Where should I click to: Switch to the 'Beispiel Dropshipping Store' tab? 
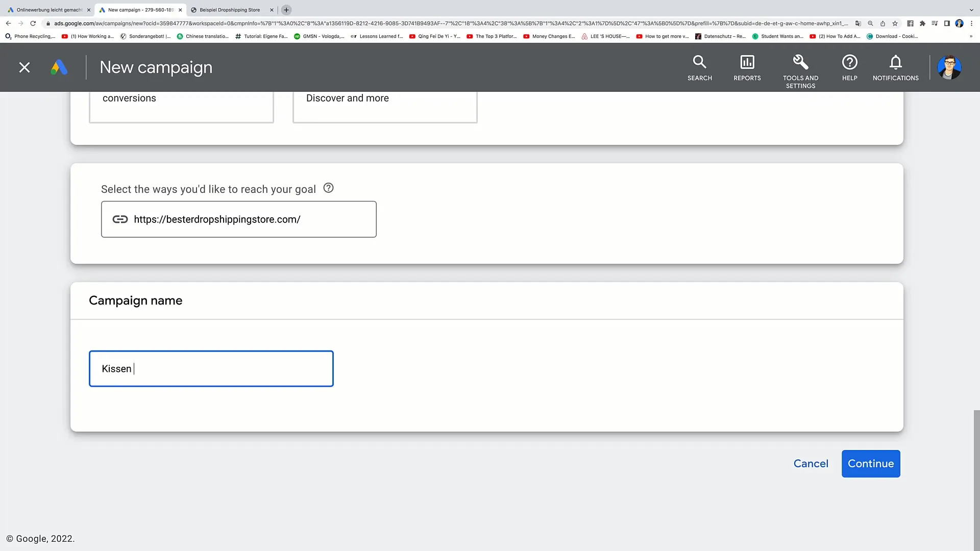coord(230,9)
